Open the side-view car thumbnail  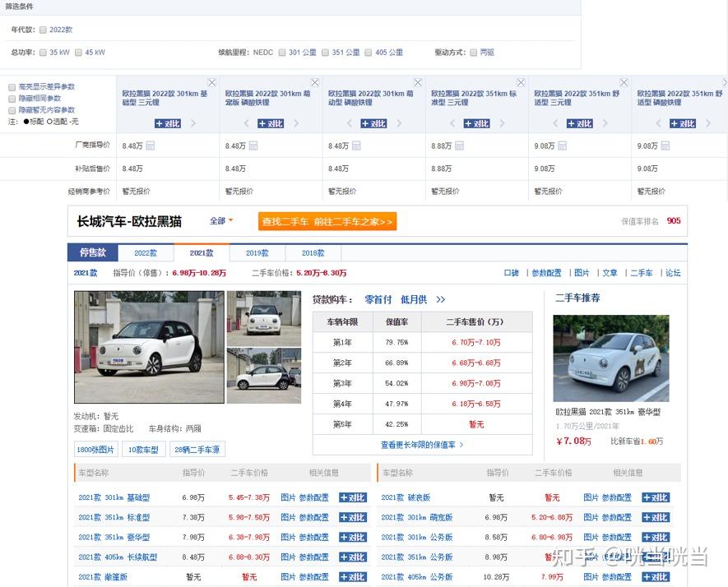pos(264,376)
